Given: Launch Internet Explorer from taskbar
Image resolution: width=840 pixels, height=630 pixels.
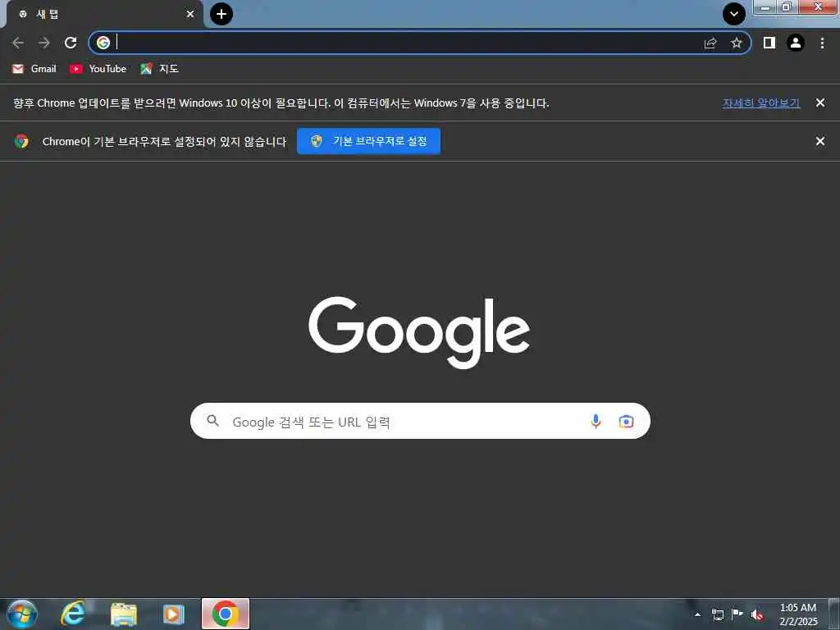Looking at the screenshot, I should tap(73, 614).
